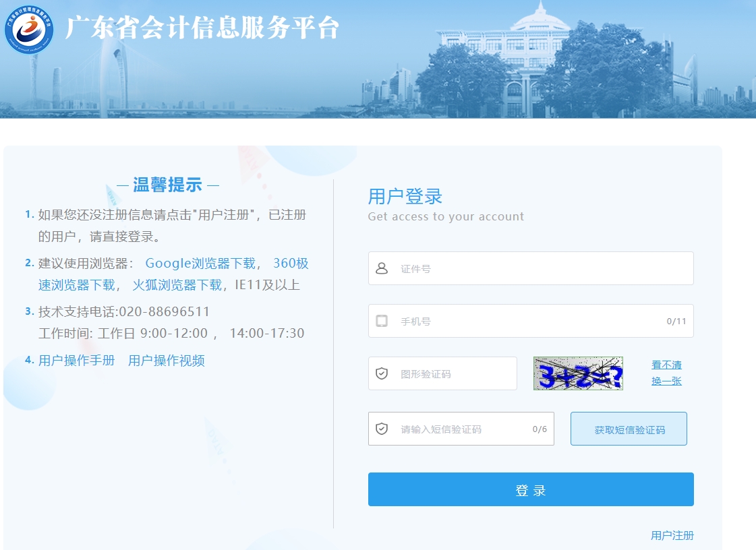Click the phone icon in the 手机号 field
Screen dimensions: 756x550
382,321
